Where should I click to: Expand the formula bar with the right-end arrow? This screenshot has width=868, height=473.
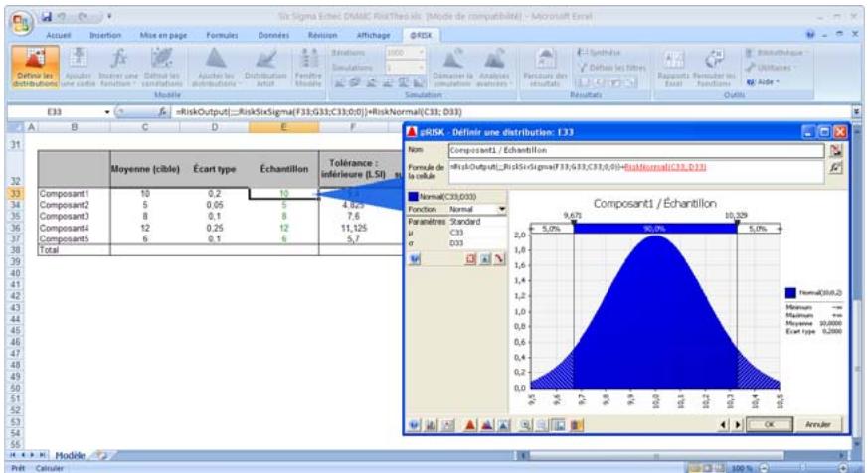tap(856, 112)
